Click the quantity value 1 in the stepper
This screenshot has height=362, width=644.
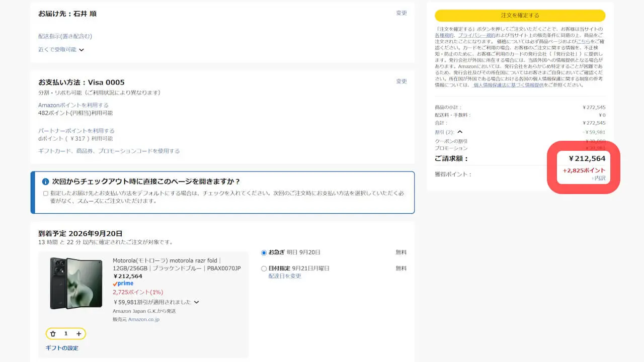click(66, 334)
